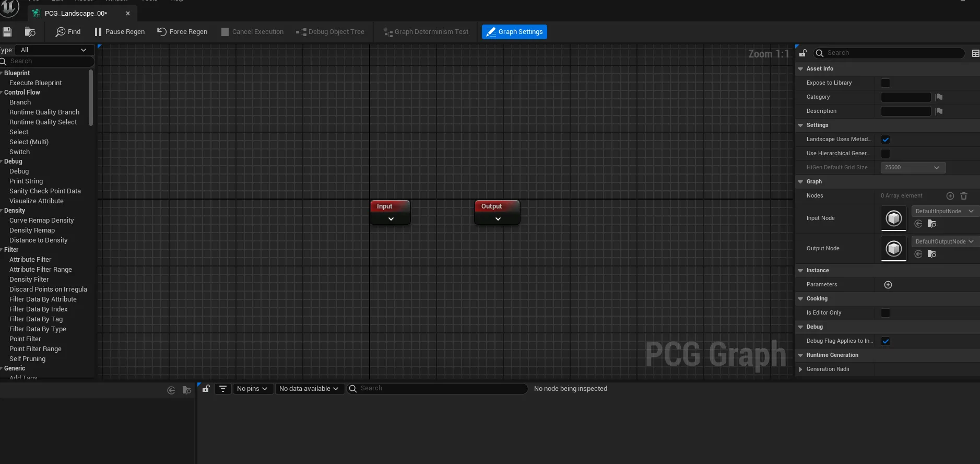The width and height of the screenshot is (980, 464).
Task: Open No pins dropdown
Action: coord(253,389)
